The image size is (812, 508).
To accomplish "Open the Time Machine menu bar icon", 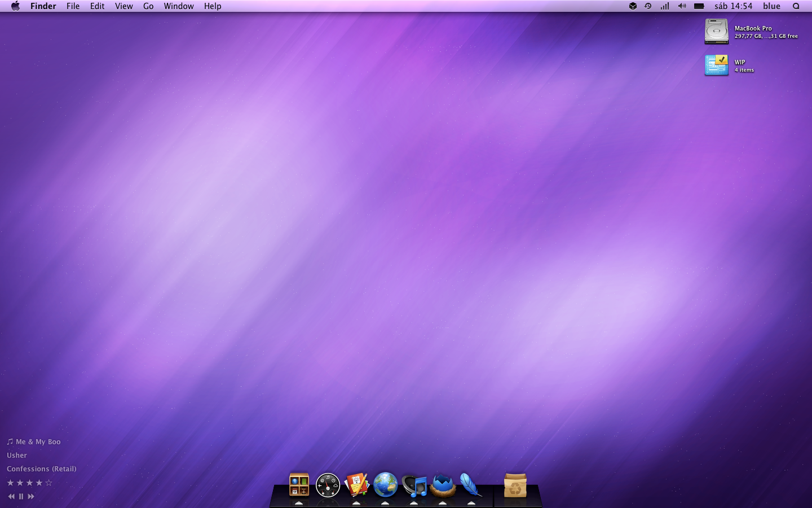I will coord(648,6).
